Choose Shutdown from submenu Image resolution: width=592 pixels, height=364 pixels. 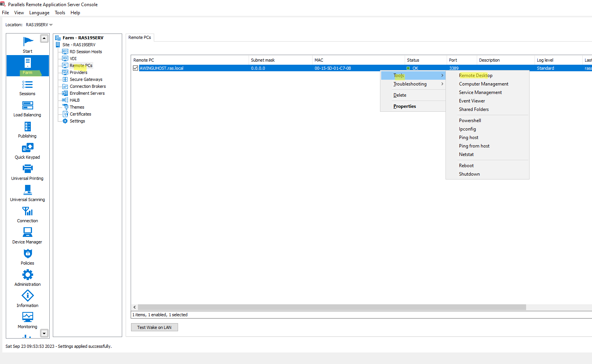(487, 174)
